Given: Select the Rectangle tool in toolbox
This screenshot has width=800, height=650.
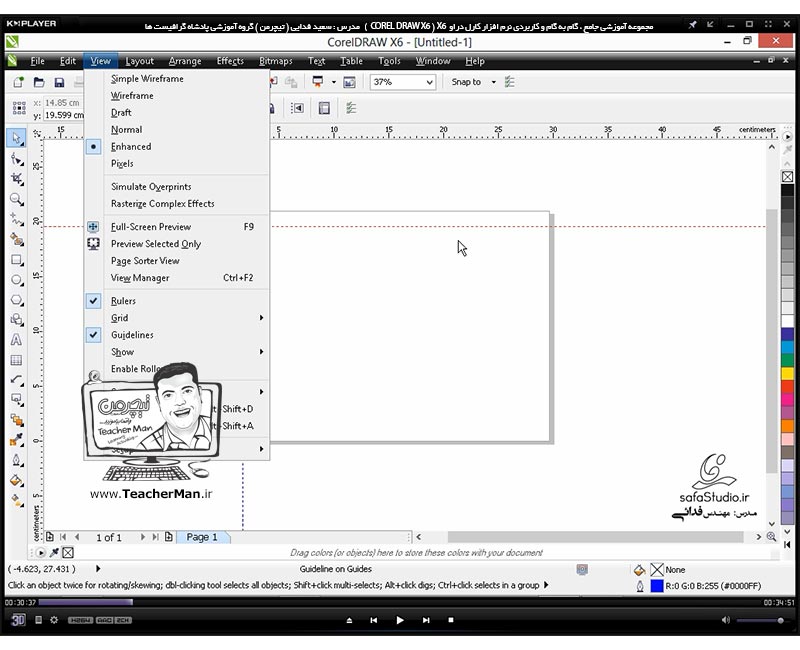Looking at the screenshot, I should 16,260.
